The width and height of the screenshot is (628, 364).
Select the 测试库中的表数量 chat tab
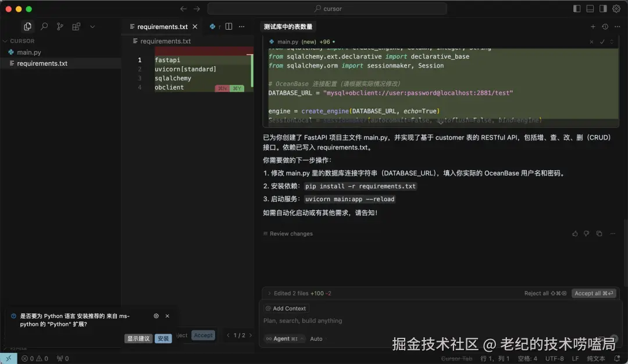tap(288, 26)
